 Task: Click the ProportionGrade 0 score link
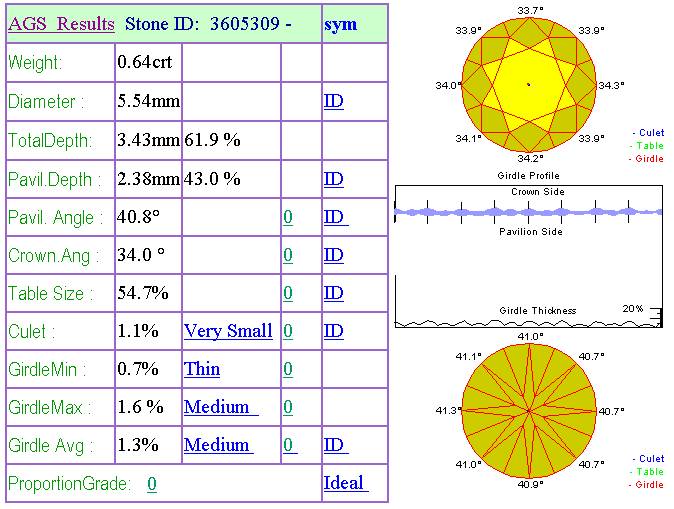click(152, 484)
